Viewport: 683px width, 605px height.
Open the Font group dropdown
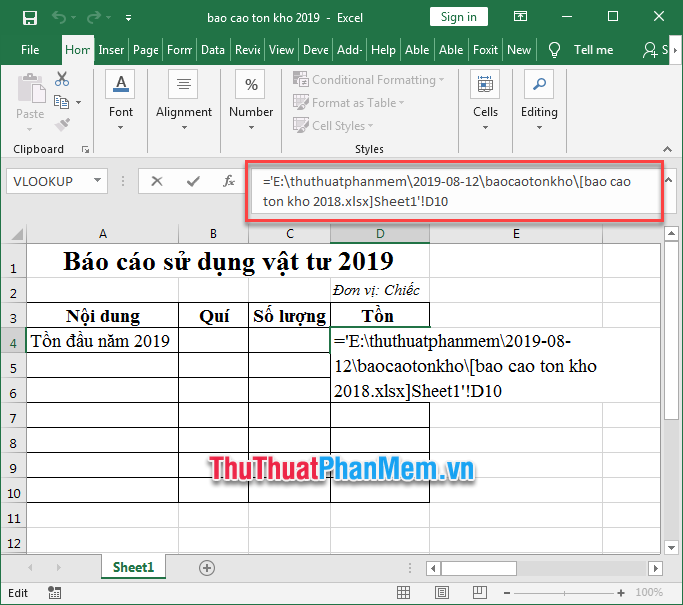121,98
